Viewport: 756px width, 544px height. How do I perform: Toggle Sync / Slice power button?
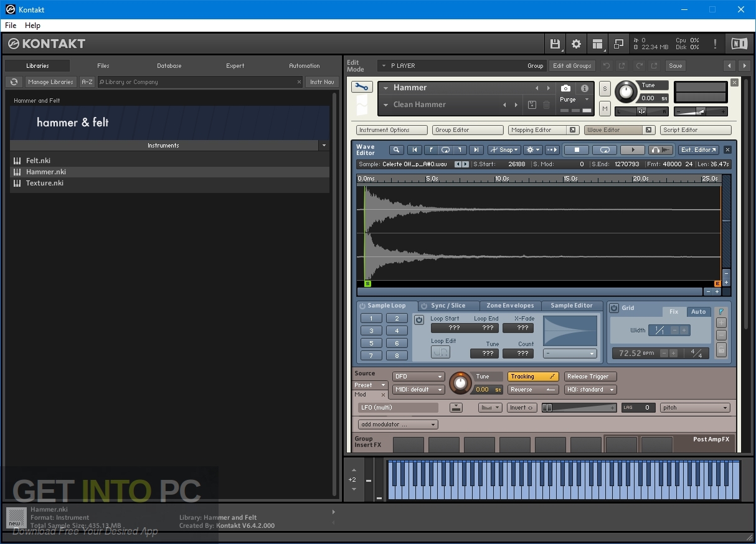tap(424, 306)
